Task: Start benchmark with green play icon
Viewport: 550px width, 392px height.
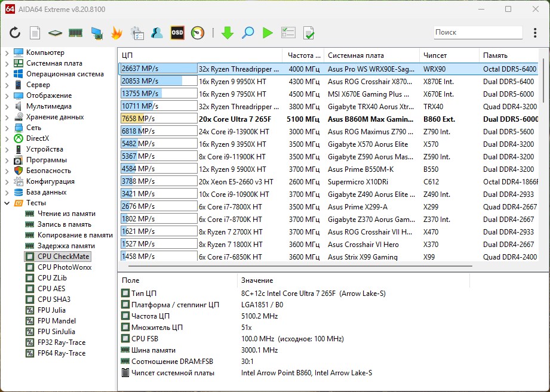Action: pos(268,33)
